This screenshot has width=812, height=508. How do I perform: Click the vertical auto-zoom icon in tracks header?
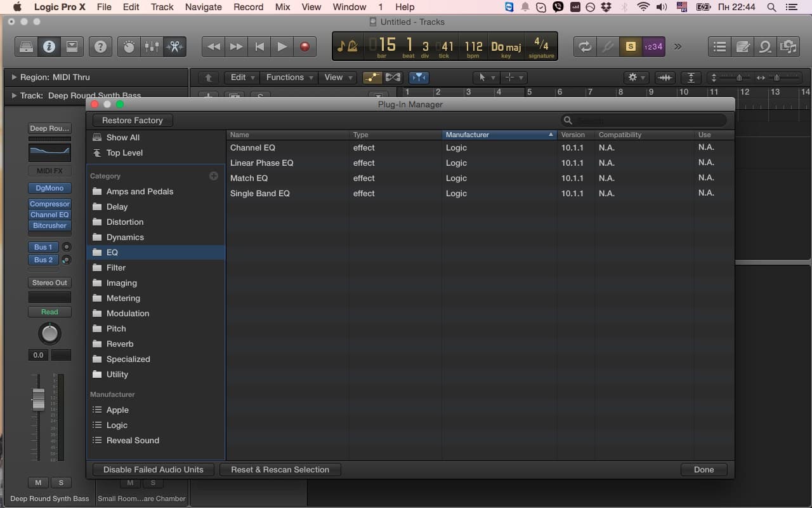point(691,77)
